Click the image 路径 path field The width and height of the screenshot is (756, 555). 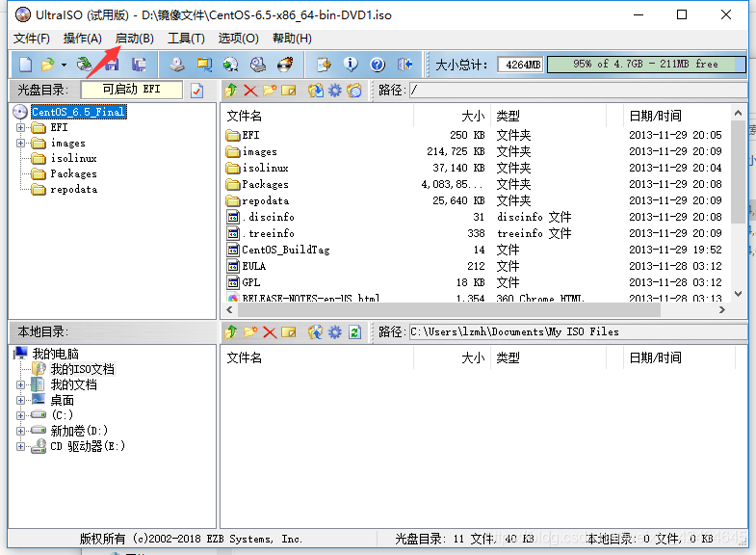coord(578,91)
